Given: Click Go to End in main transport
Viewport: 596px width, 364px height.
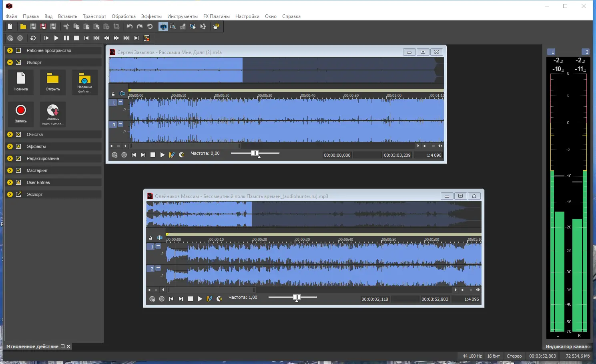Looking at the screenshot, I should [x=136, y=38].
